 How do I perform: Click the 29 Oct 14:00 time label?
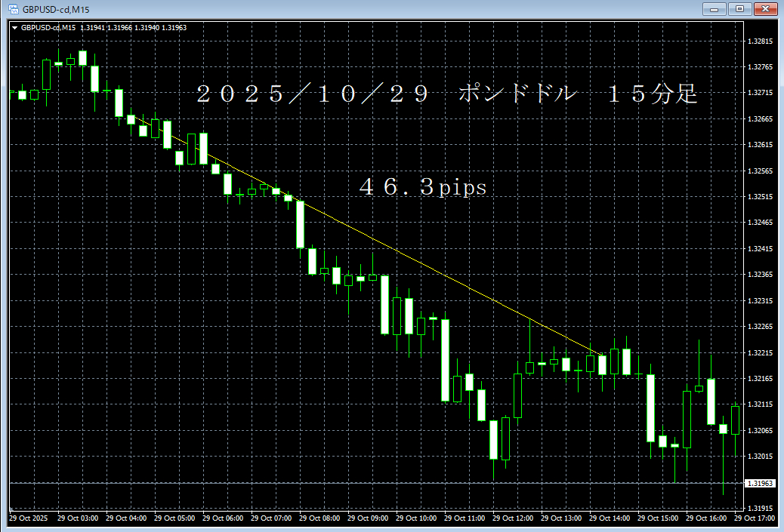tap(610, 518)
